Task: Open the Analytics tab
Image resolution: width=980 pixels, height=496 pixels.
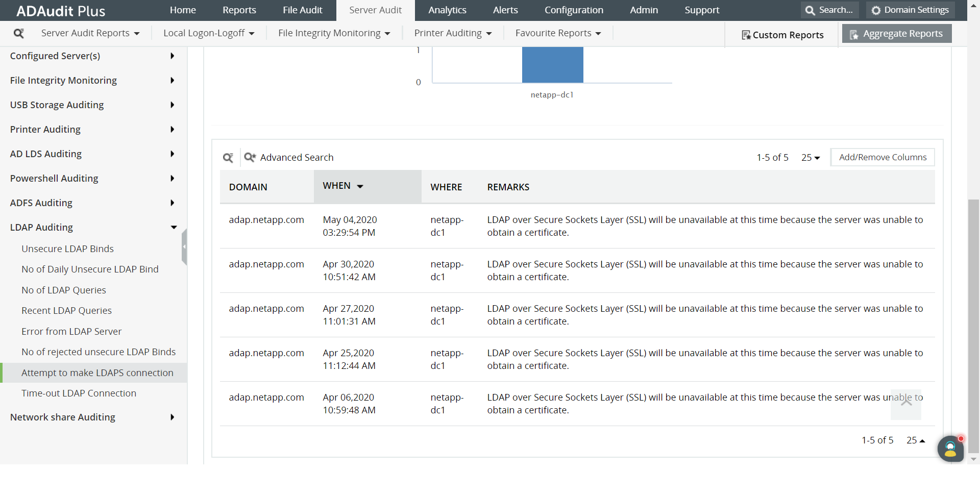Action: tap(447, 10)
